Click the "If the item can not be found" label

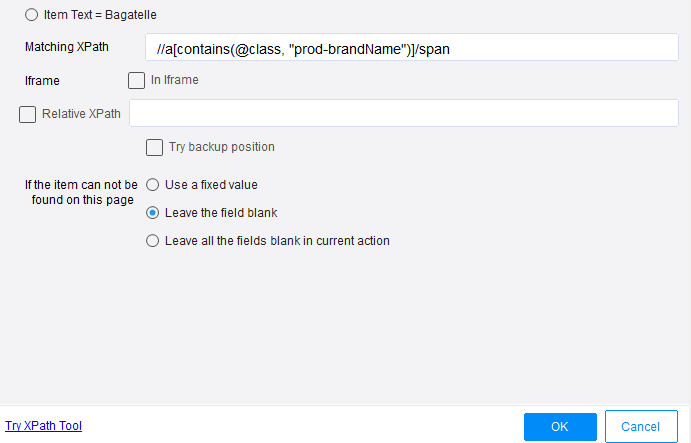tap(81, 192)
